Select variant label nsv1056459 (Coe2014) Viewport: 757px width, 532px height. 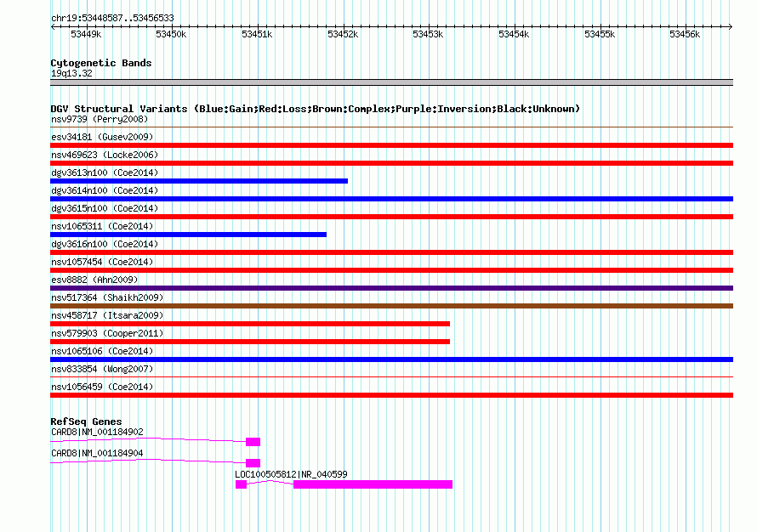(102, 387)
